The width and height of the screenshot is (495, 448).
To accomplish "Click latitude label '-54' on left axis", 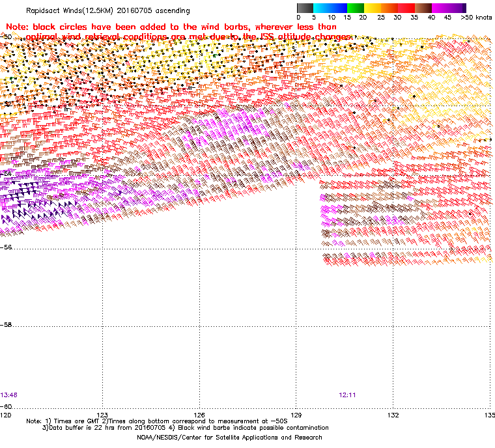I will coord(7,173).
